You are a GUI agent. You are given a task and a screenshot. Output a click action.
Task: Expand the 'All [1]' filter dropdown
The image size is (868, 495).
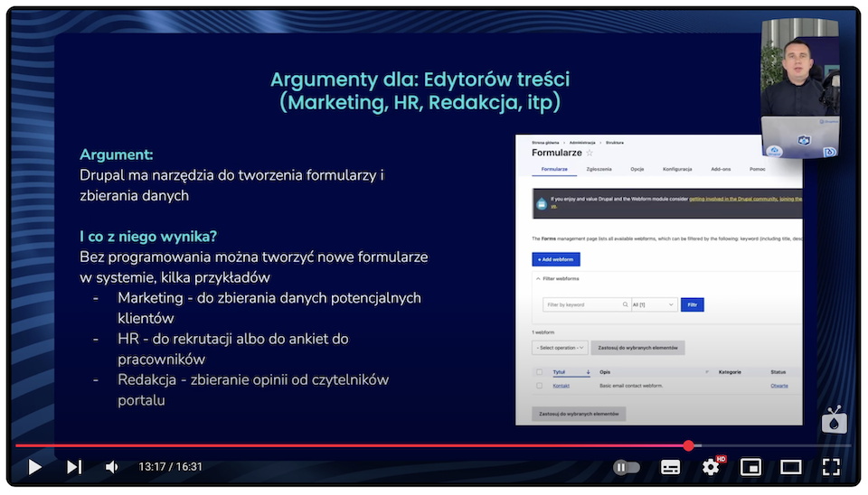pyautogui.click(x=654, y=305)
